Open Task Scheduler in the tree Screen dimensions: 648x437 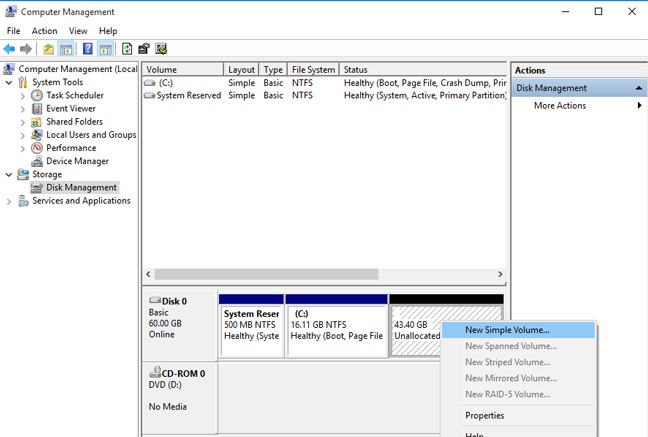[74, 95]
